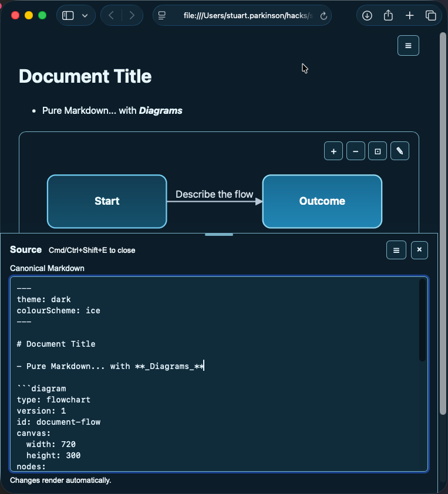Reload the page with the refresh icon
Screen dimensions: 448x494
tap(324, 16)
